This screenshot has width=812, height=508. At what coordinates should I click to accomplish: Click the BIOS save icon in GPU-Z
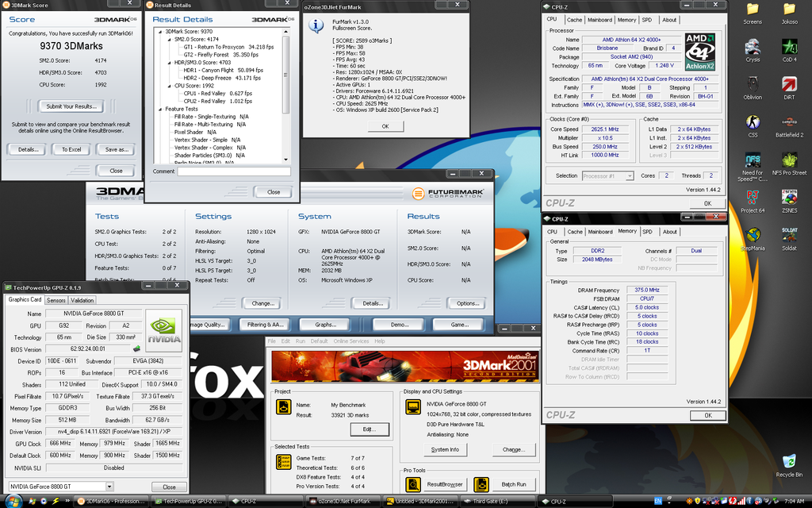tap(136, 349)
